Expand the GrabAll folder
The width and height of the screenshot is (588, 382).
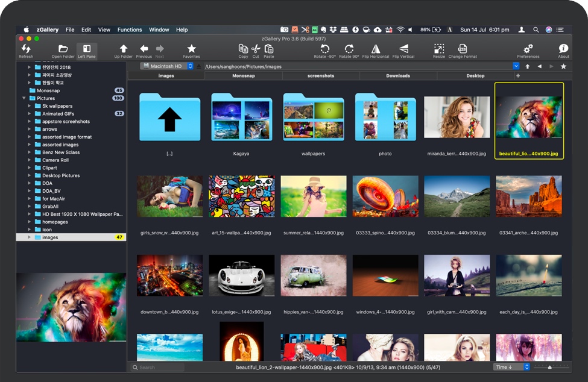pyautogui.click(x=30, y=206)
